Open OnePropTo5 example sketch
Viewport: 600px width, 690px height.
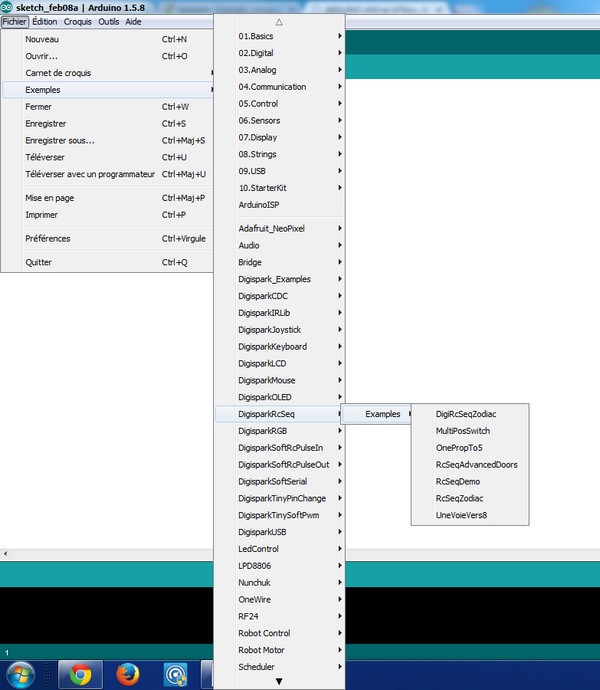[x=470, y=448]
